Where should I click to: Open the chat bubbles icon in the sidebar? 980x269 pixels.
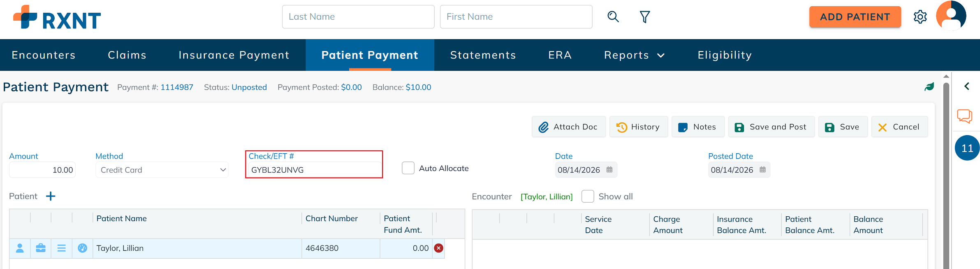coord(965,116)
